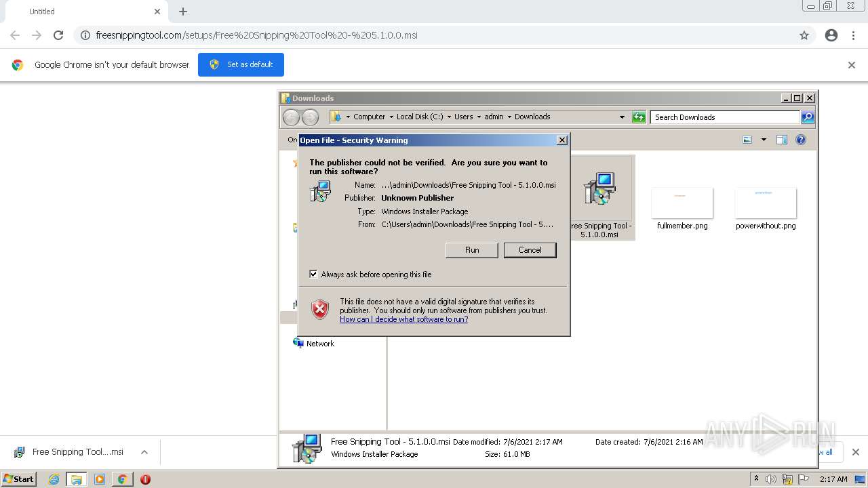Click admin in Explorer breadcrumb
Image resolution: width=868 pixels, height=488 pixels.
coord(494,117)
